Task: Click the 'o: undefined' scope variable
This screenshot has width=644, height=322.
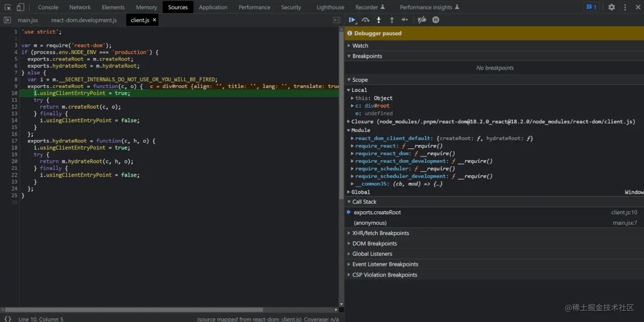Action: point(374,113)
